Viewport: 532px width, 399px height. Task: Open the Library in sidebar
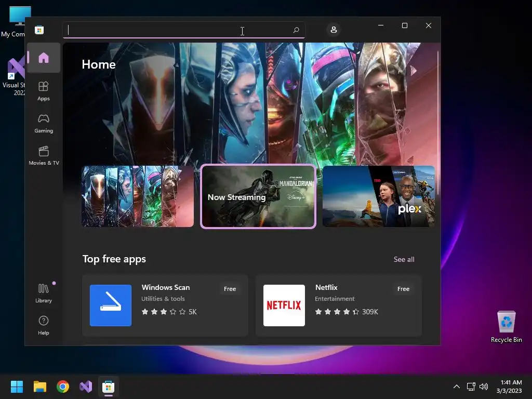pos(44,293)
